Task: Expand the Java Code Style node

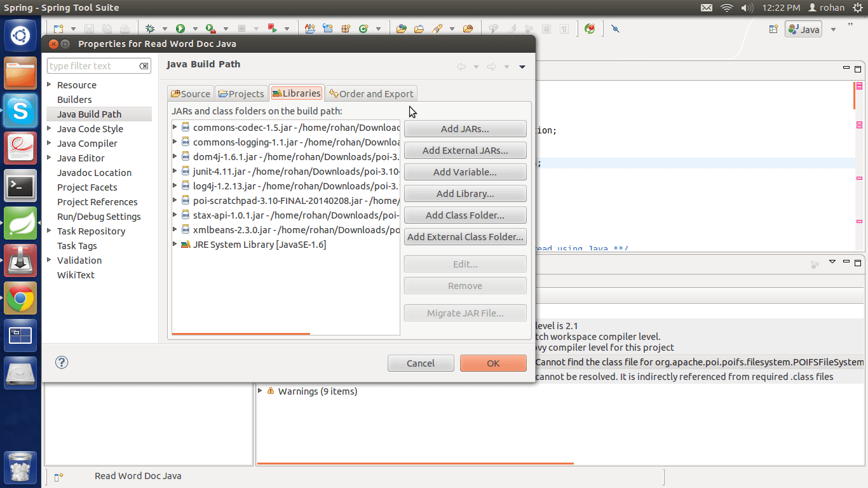Action: click(x=50, y=128)
